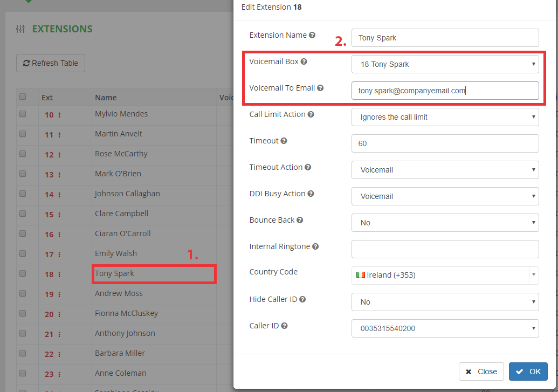
Task: Click the OK button to save
Action: (x=528, y=372)
